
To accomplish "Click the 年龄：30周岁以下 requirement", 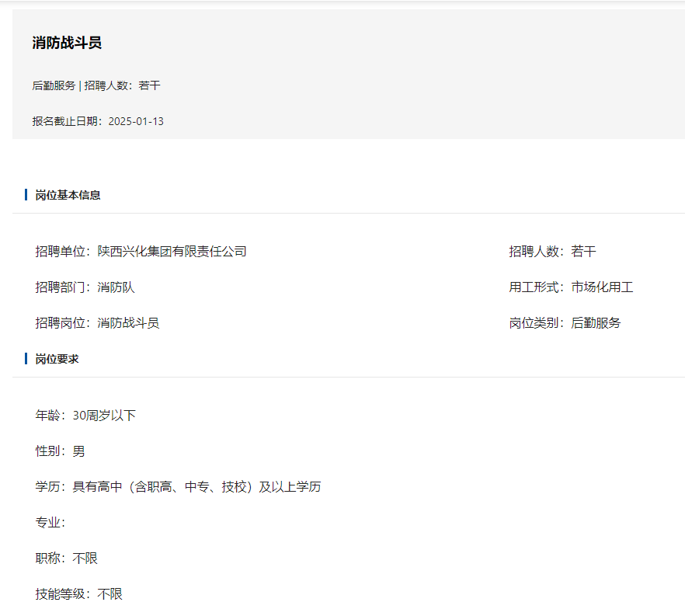I will point(85,416).
